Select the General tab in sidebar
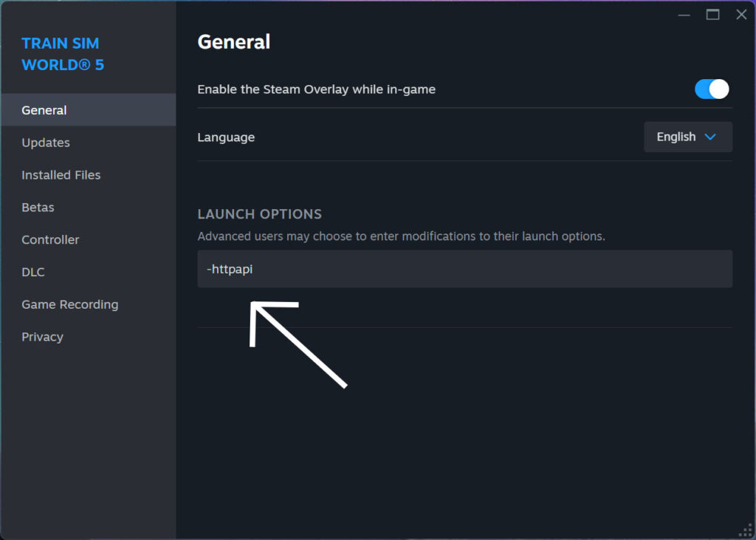Image resolution: width=756 pixels, height=540 pixels. pos(89,110)
